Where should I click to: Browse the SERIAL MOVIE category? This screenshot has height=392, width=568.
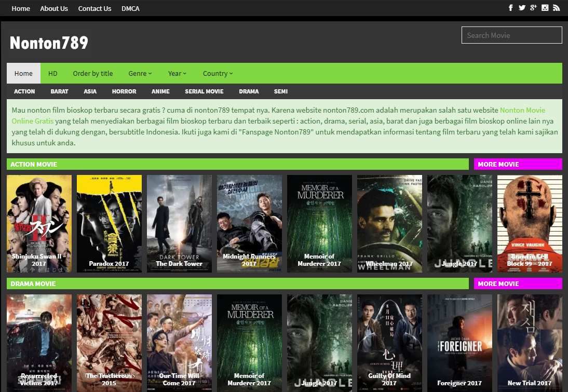tap(205, 91)
